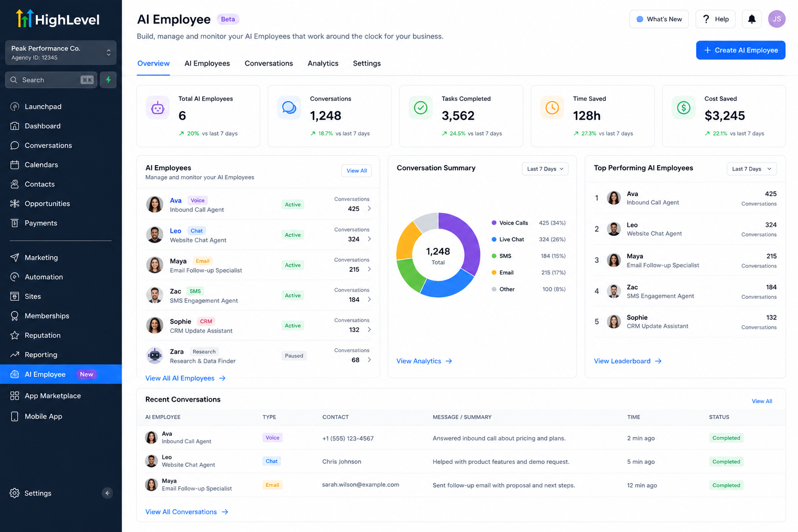Click the Conversations stat card bubble icon
Image resolution: width=798 pixels, height=532 pixels.
(x=289, y=108)
